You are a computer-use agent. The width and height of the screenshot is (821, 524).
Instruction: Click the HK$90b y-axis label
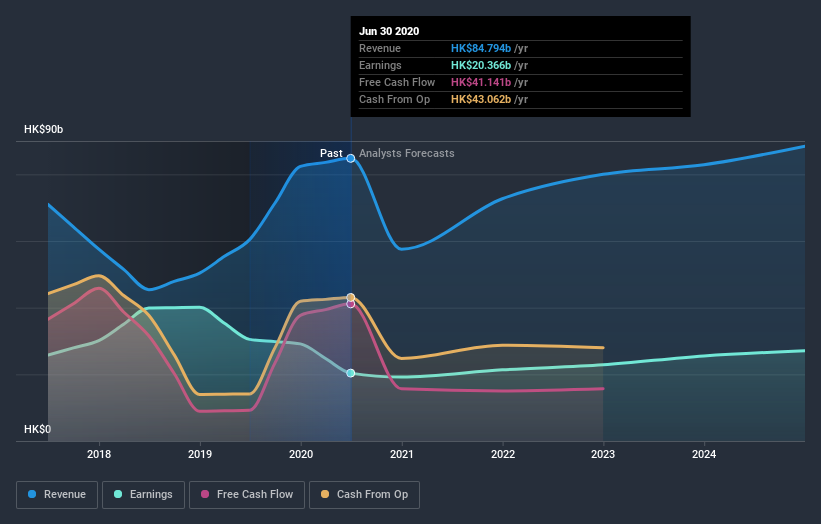(x=43, y=129)
